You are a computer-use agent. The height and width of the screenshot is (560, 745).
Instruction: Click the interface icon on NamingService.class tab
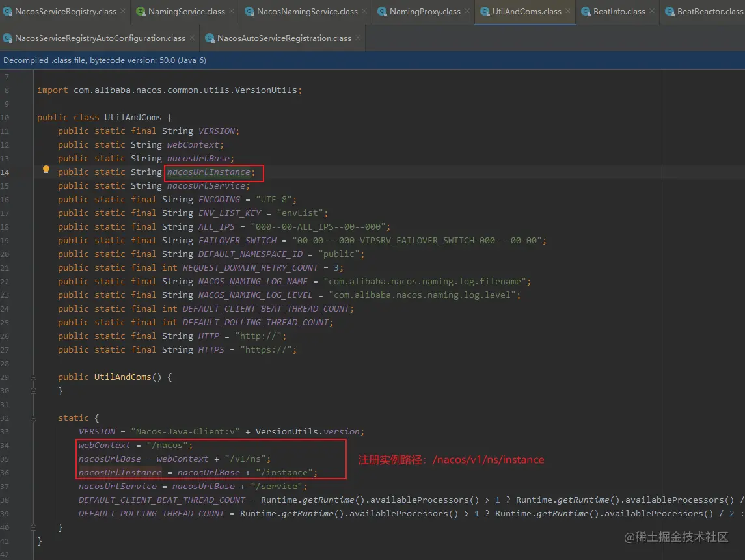(141, 12)
